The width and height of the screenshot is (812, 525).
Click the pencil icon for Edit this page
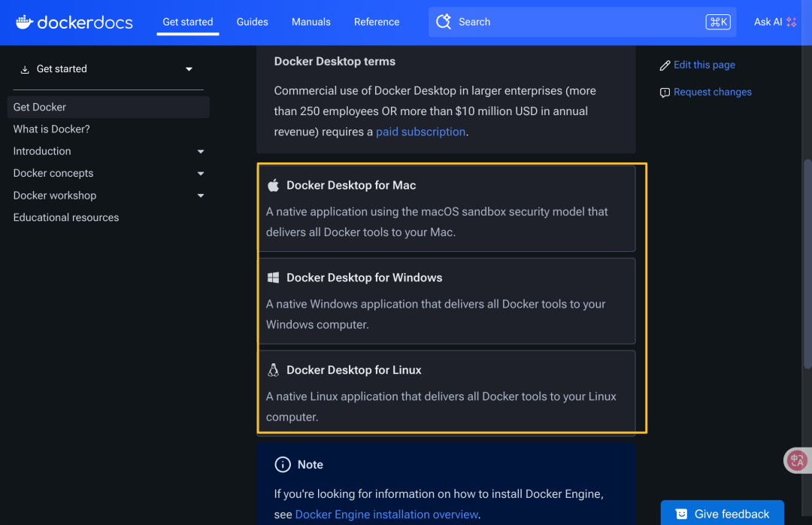click(665, 65)
